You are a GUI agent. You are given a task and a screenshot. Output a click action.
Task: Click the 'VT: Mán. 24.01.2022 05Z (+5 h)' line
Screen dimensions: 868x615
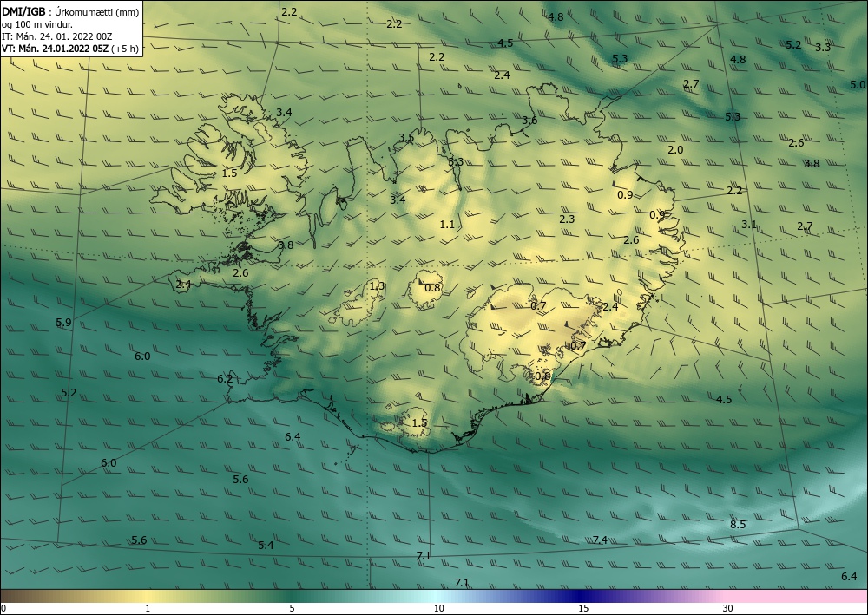click(70, 49)
